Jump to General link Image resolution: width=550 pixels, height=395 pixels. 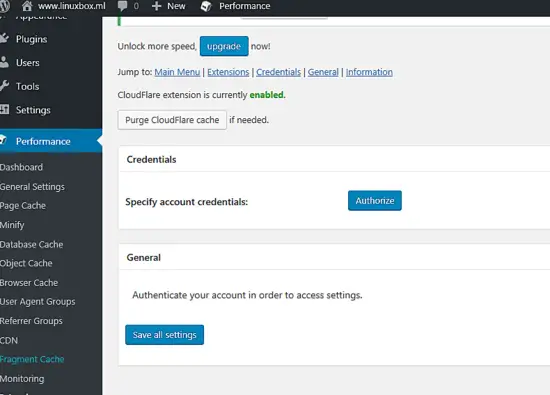(x=323, y=72)
